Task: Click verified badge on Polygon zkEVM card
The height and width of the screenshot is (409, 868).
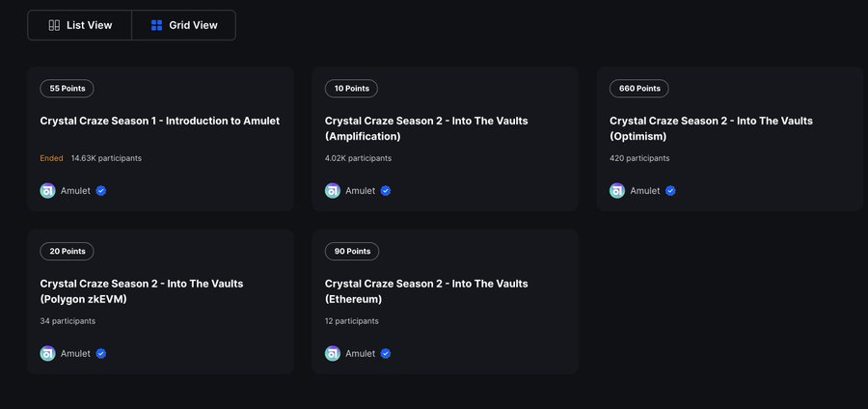Action: (x=100, y=354)
